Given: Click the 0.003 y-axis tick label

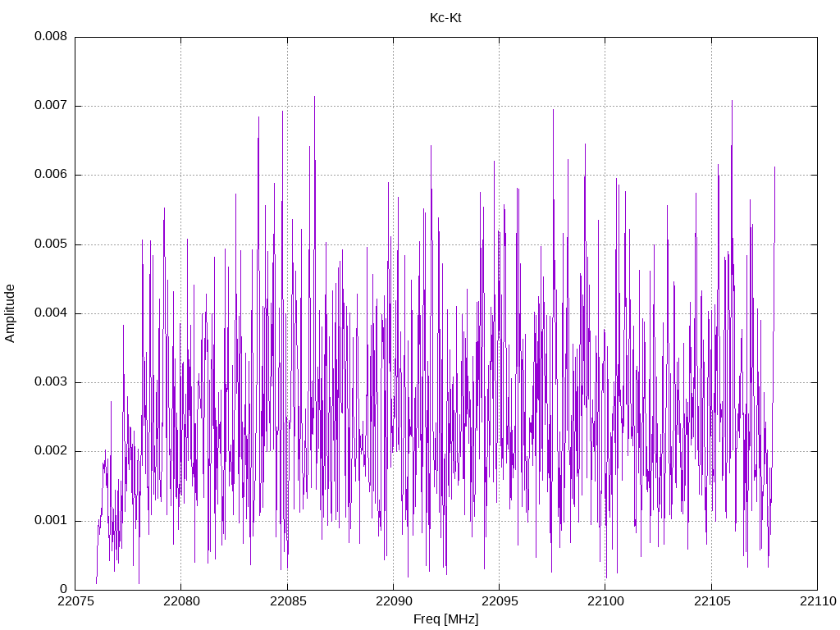Looking at the screenshot, I should (x=51, y=382).
